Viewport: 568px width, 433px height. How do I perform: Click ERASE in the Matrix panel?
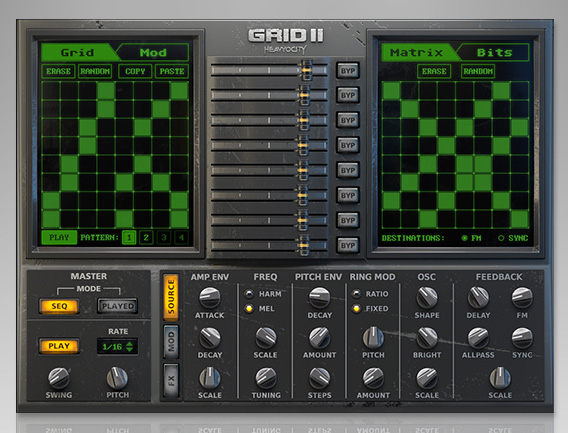point(434,71)
